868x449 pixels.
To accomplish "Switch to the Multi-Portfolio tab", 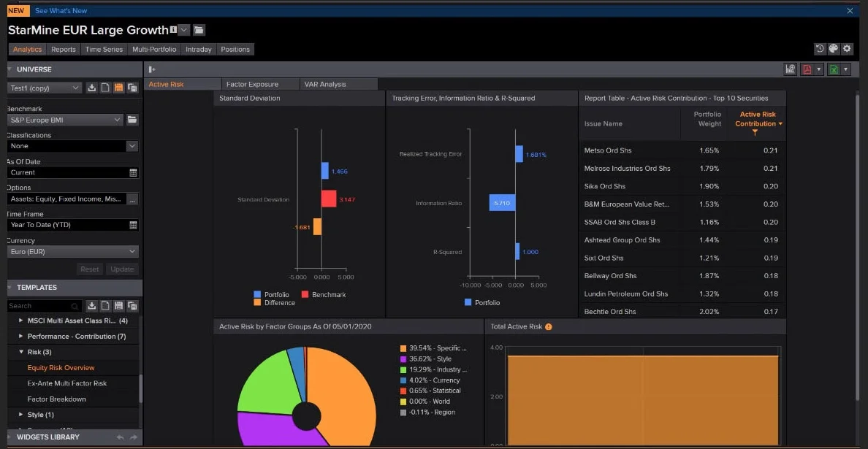I will (154, 49).
